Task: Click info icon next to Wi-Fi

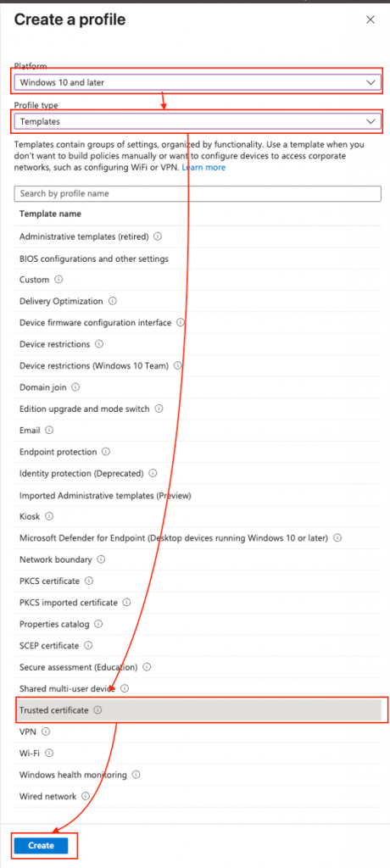Action: [49, 753]
